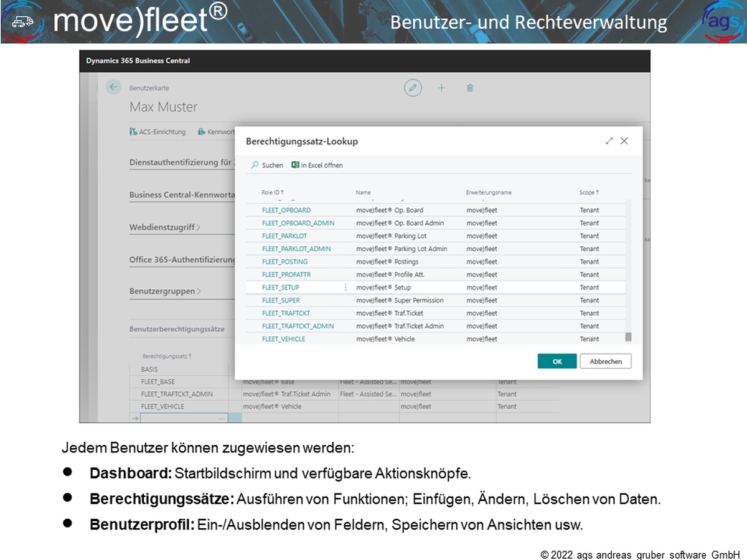The image size is (747, 560).
Task: Click the Erweiterungsname column header
Action: click(489, 193)
